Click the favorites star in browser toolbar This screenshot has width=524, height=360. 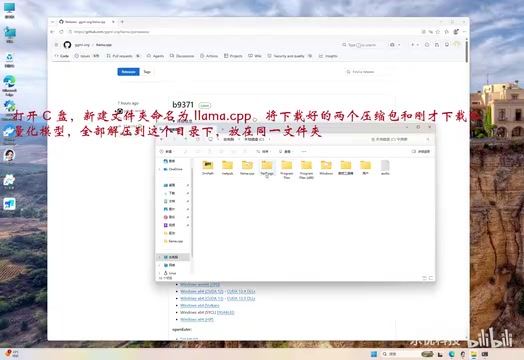(438, 32)
